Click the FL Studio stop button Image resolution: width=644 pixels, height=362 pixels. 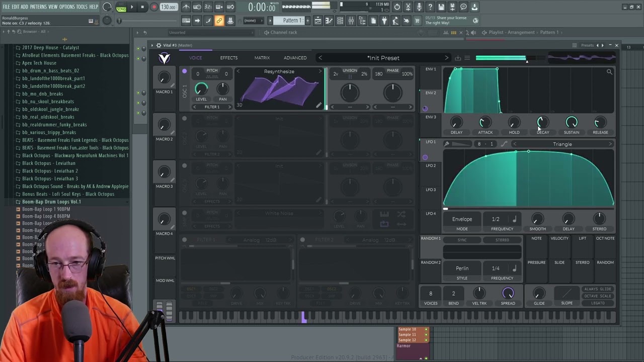[x=142, y=7]
